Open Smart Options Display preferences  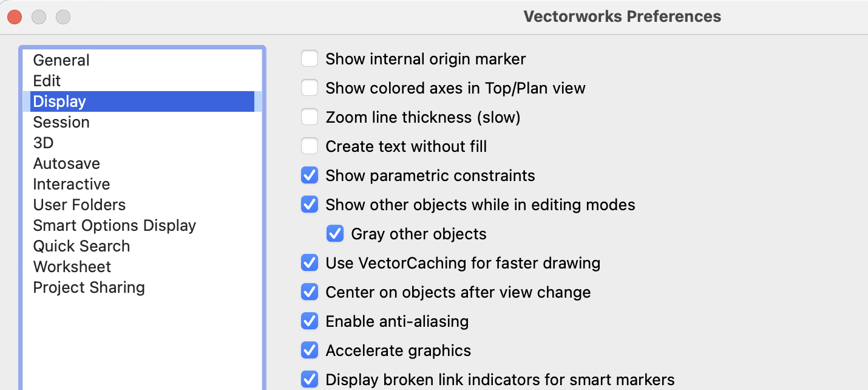tap(115, 225)
